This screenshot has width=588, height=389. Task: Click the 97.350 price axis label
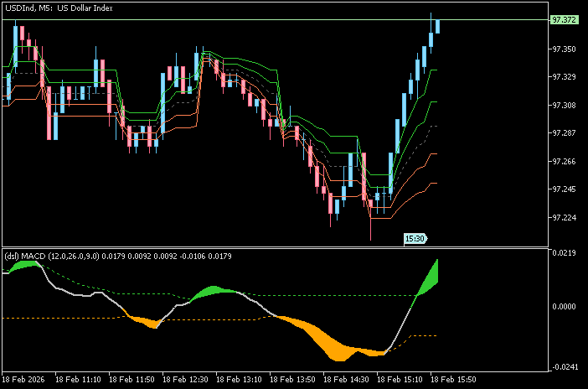(564, 49)
